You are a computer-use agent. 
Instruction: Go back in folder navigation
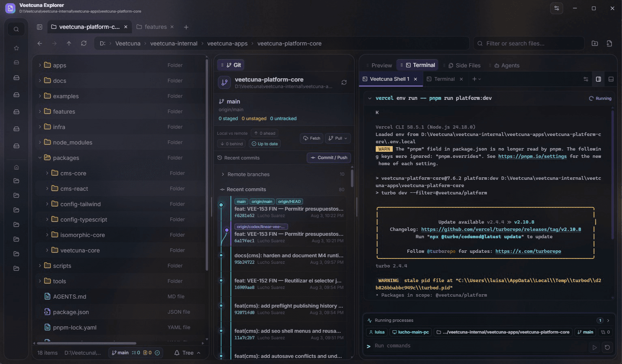(x=39, y=43)
